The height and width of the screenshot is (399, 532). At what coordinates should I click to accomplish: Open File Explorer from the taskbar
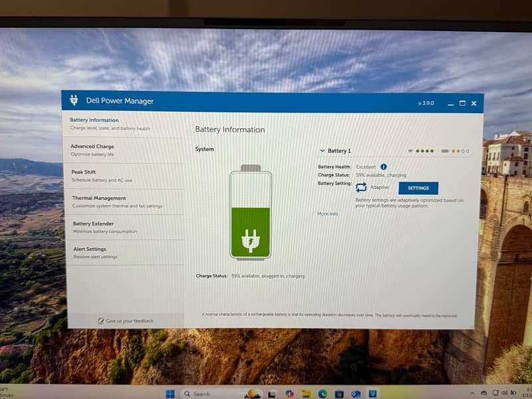pyautogui.click(x=306, y=394)
